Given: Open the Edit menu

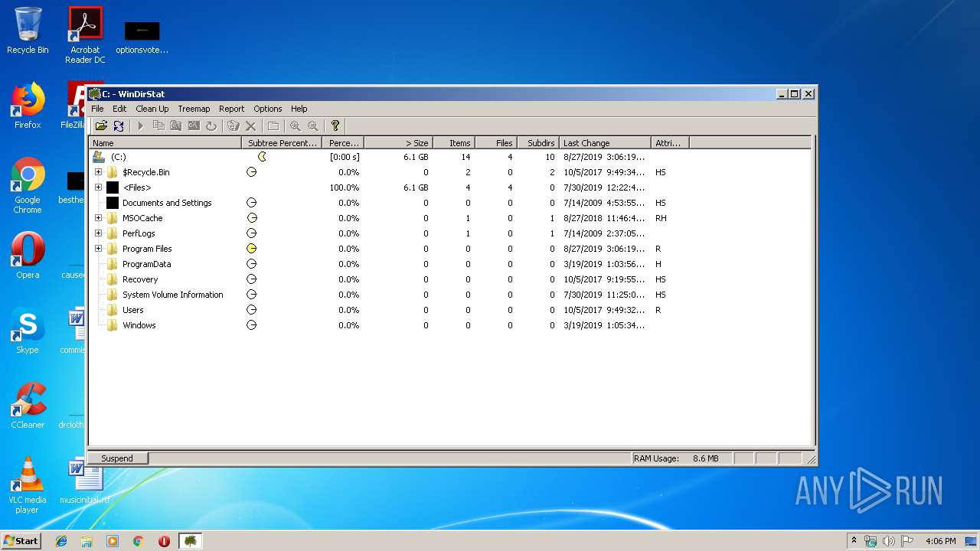Looking at the screenshot, I should click(119, 109).
